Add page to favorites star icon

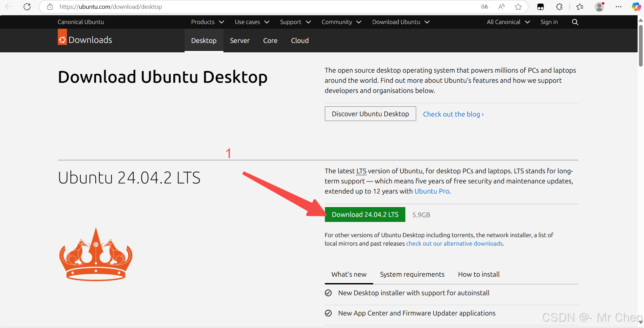pos(518,7)
